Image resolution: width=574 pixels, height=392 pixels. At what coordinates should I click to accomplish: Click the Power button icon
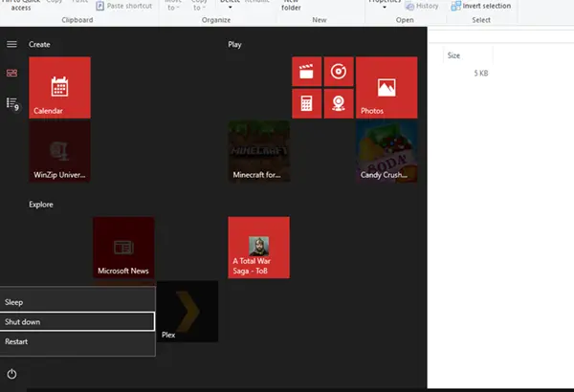[11, 374]
